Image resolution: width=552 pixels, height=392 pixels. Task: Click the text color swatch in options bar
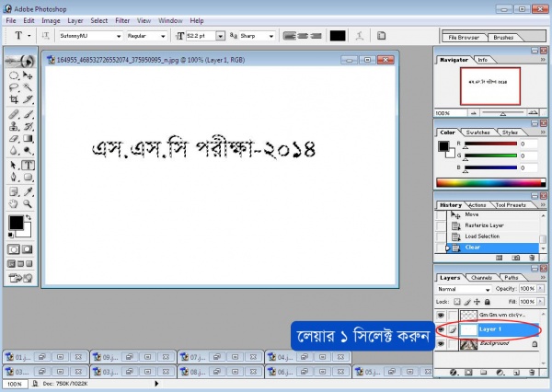coord(338,36)
